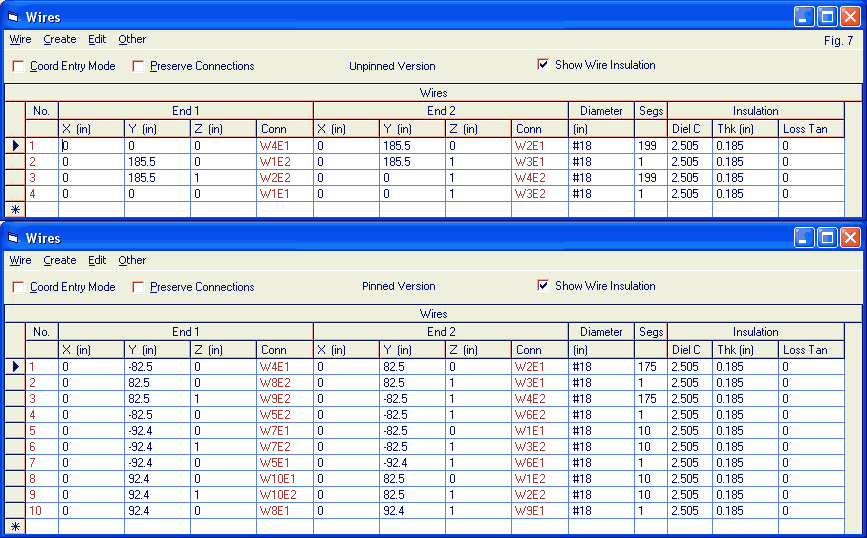Open Wire menu in Pinned Version window
The image size is (867, 538).
(x=20, y=260)
